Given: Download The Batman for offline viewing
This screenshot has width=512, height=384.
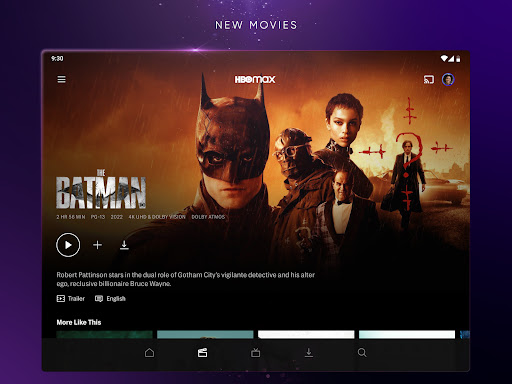Looking at the screenshot, I should coord(124,245).
